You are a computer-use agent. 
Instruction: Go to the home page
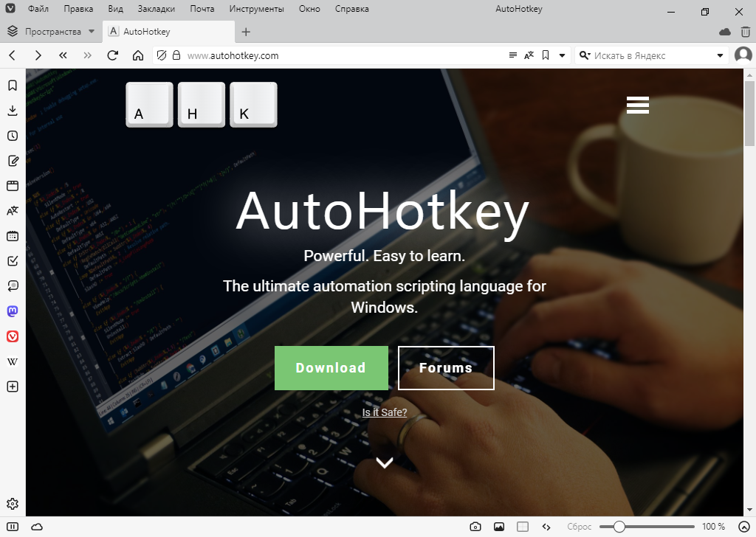[138, 55]
